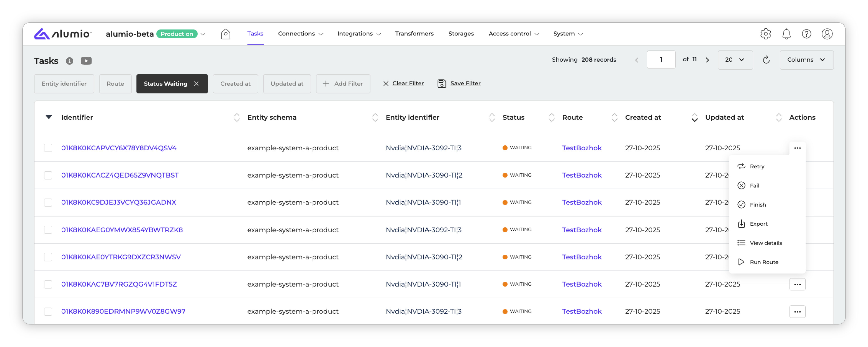Select the checkbox for task 01K8K0KAEG0YMWX854YBWTRZK8
Screen dimensions: 868x347
click(48, 230)
